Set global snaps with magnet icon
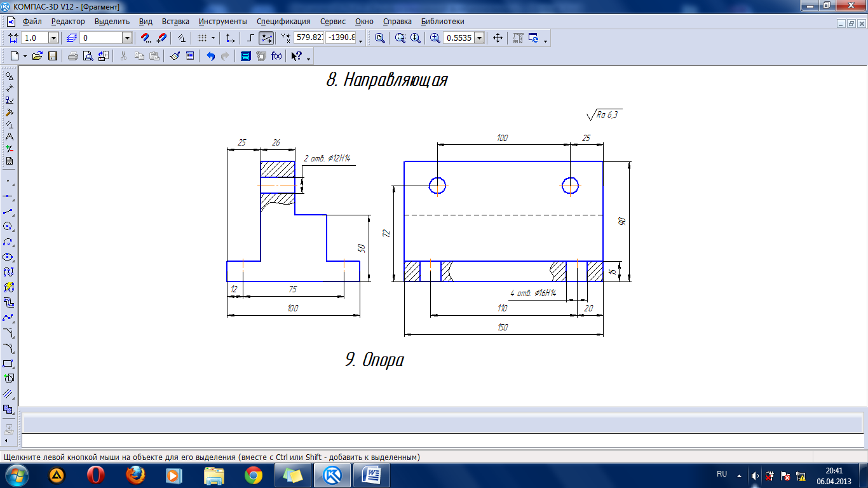 point(146,38)
